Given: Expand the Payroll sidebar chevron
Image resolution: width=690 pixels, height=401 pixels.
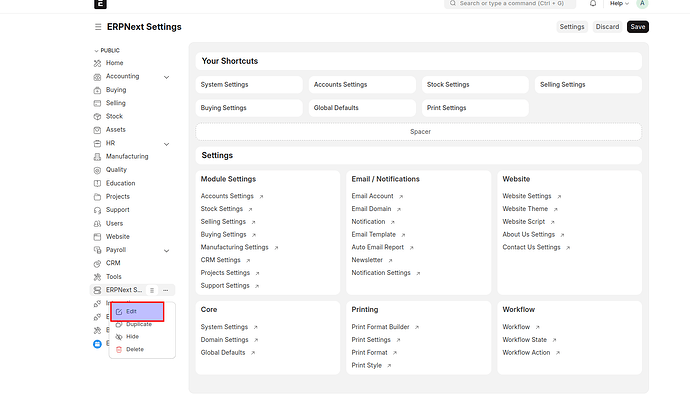Looking at the screenshot, I should tap(166, 250).
